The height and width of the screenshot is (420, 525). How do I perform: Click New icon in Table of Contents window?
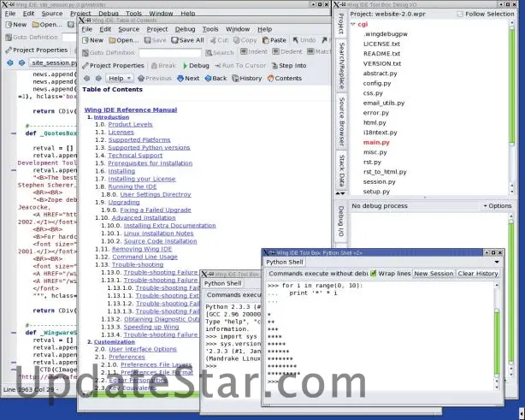click(92, 40)
